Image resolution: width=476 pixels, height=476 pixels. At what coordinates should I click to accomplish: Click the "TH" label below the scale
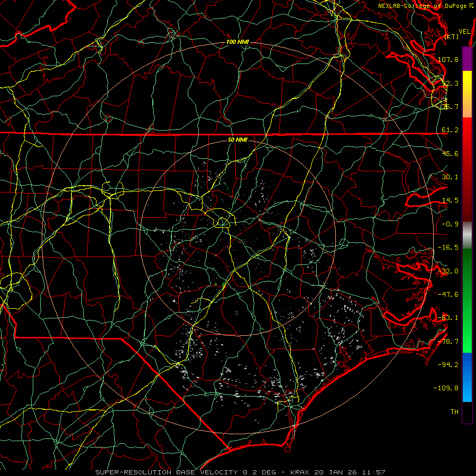[454, 412]
